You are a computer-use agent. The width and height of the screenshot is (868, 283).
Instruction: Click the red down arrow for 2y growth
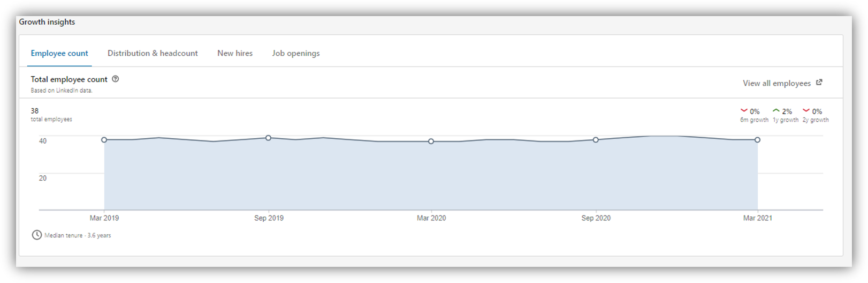click(806, 111)
